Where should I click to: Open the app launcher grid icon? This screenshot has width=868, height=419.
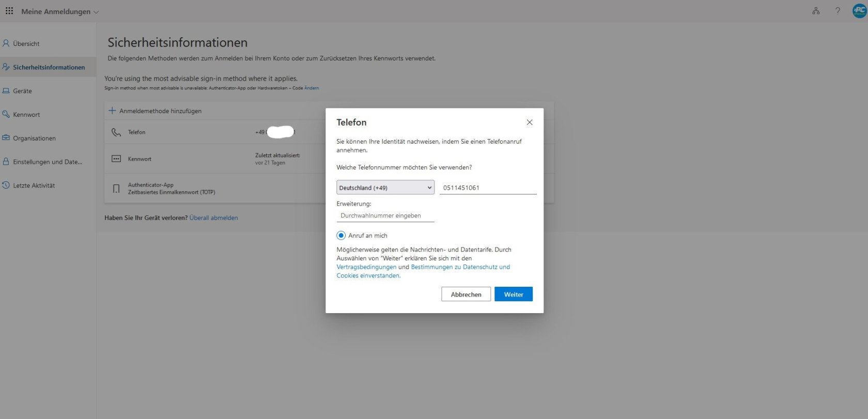click(9, 11)
